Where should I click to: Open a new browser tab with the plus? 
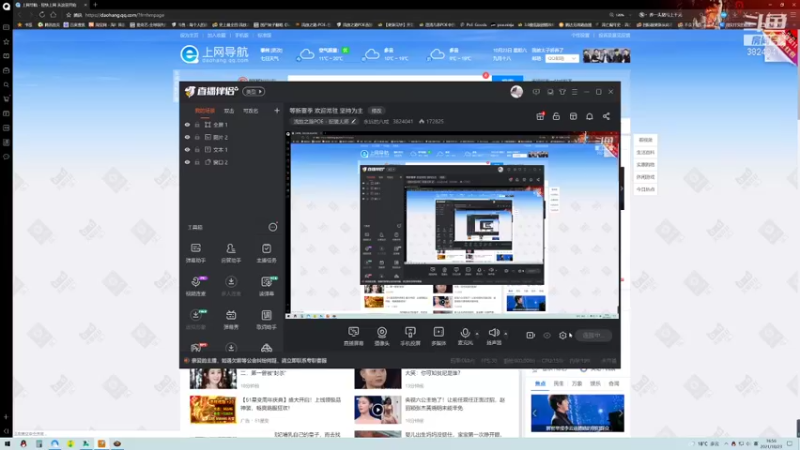click(x=95, y=5)
